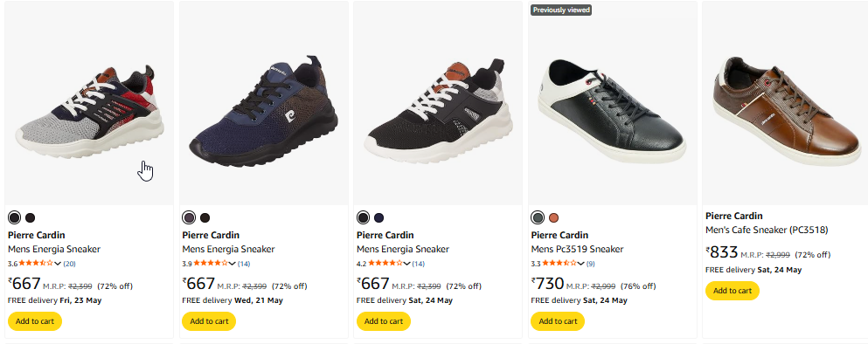Open rating breakdown chevron for 3.9 star sneaker
The height and width of the screenshot is (344, 868).
pyautogui.click(x=233, y=264)
